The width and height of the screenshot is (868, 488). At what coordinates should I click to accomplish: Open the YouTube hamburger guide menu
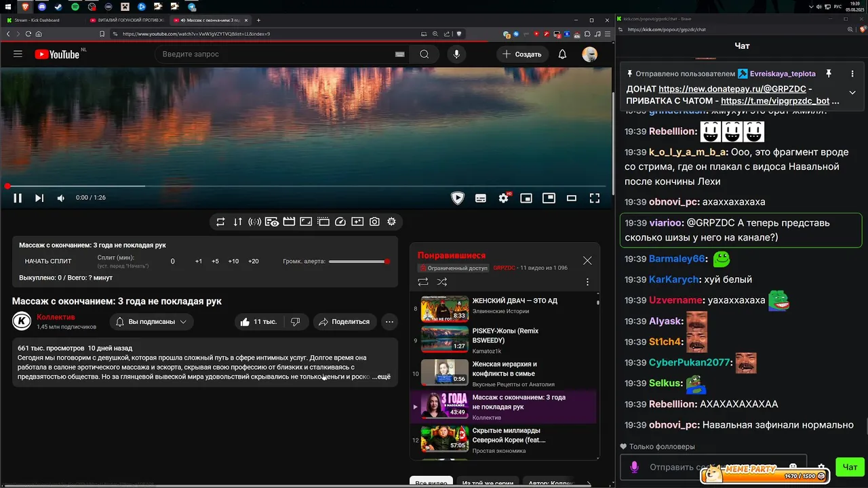18,54
